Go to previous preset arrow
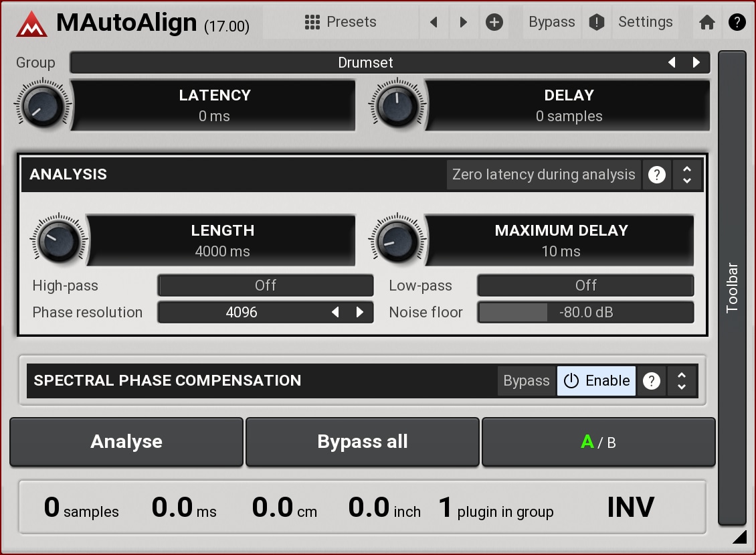 pos(434,23)
